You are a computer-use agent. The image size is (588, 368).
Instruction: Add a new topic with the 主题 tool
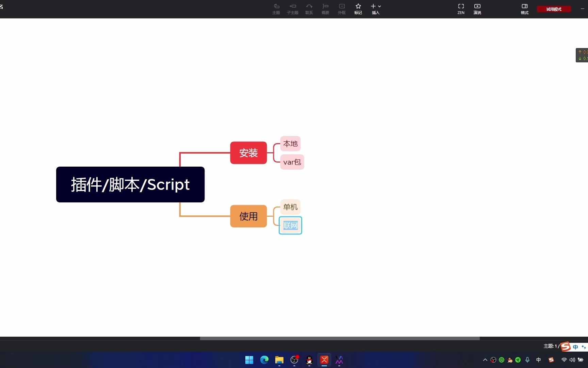pos(276,9)
